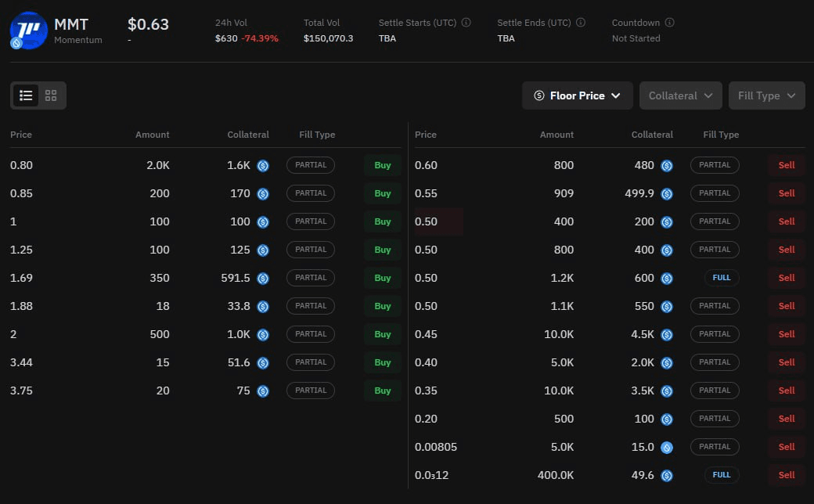The height and width of the screenshot is (504, 814).
Task: Click USDC coin icon next to 75 collateral
Action: click(263, 391)
